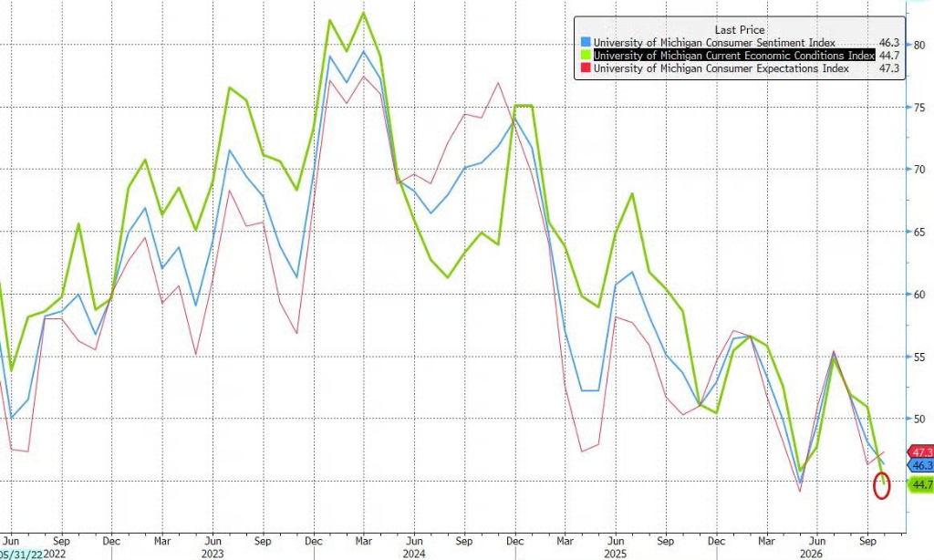Click the red Consumer Expectations legend swatch
Screen dimensions: 934x560
pyautogui.click(x=586, y=68)
